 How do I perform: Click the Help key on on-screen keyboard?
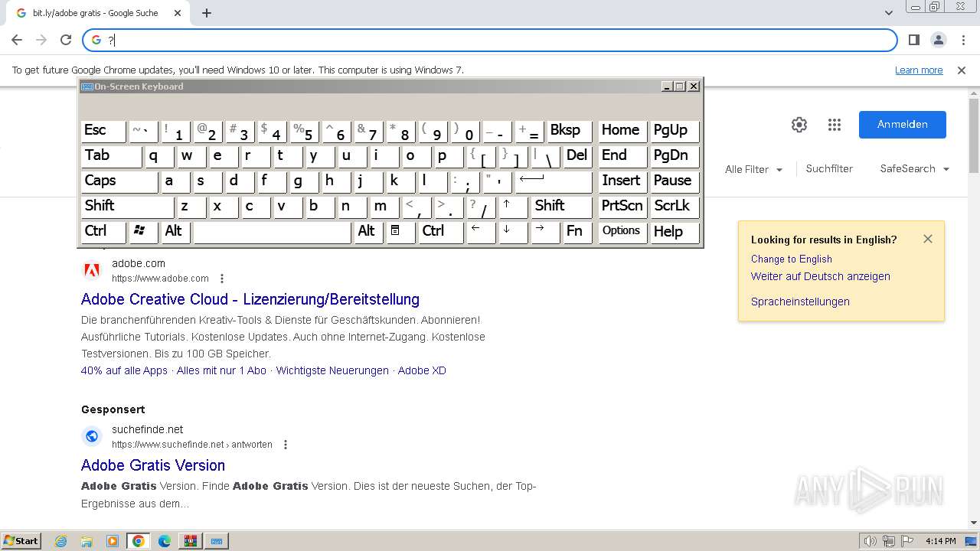point(675,232)
